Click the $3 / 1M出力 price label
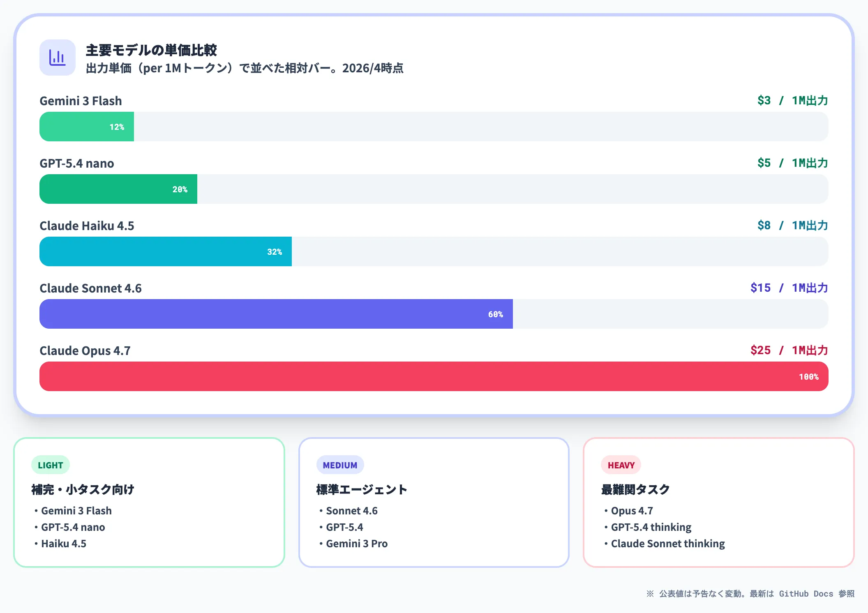 [x=792, y=100]
